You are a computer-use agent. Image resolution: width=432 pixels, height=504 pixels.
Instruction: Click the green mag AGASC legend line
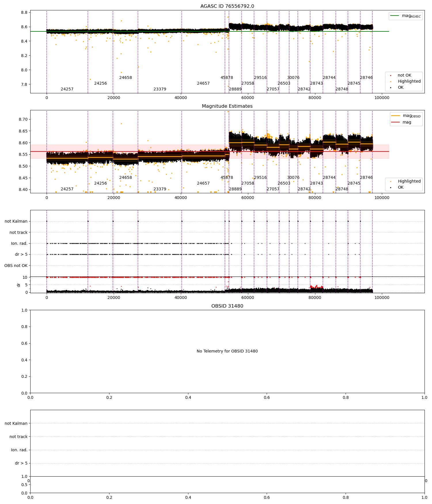tap(395, 16)
